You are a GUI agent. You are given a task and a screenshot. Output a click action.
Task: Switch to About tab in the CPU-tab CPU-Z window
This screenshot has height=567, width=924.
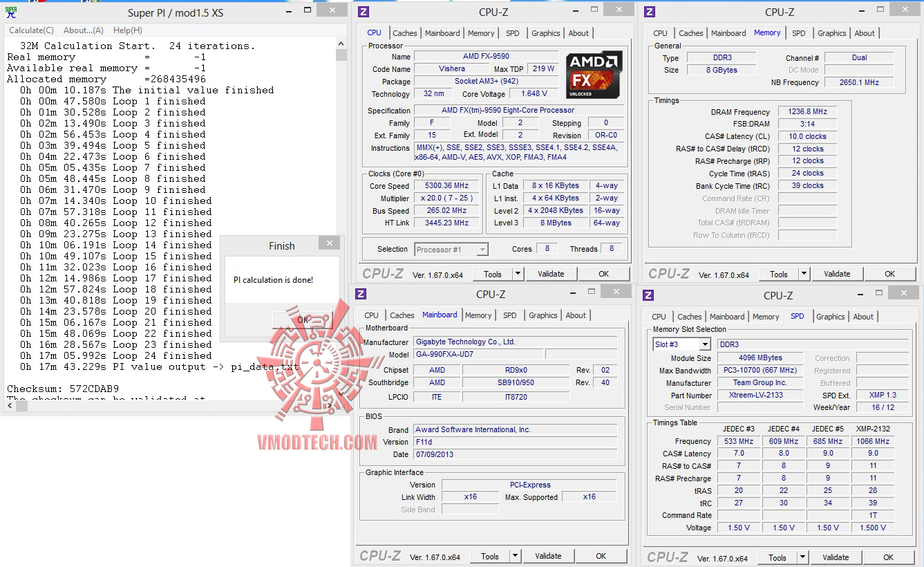579,33
